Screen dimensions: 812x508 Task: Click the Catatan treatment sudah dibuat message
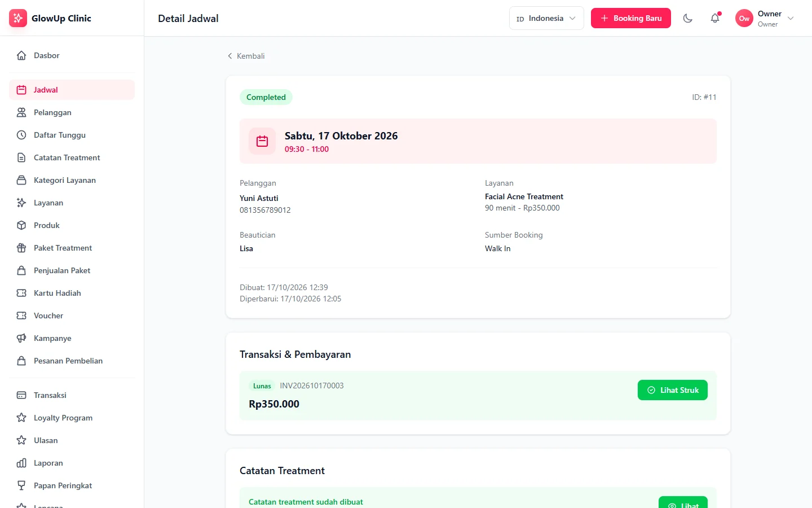(306, 502)
